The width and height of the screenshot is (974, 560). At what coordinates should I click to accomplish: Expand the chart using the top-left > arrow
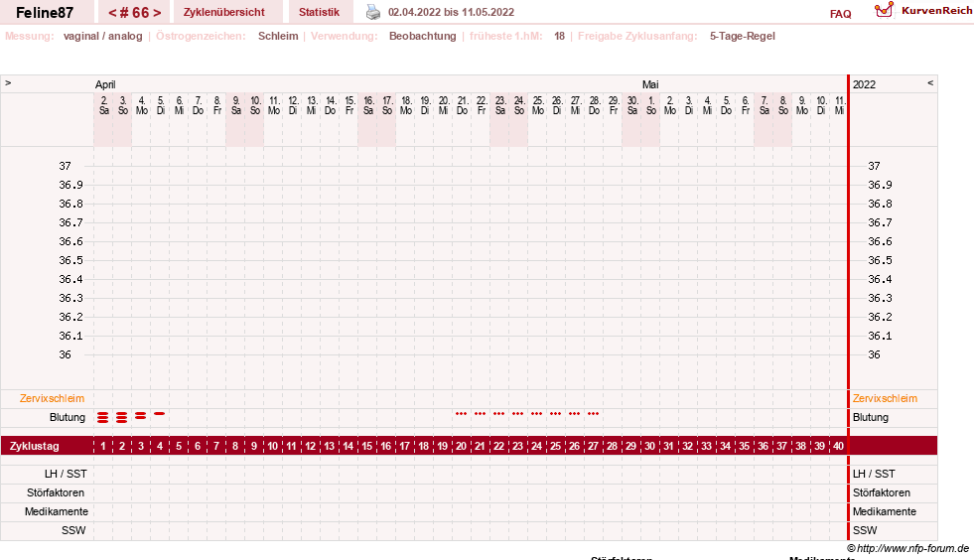(x=8, y=82)
